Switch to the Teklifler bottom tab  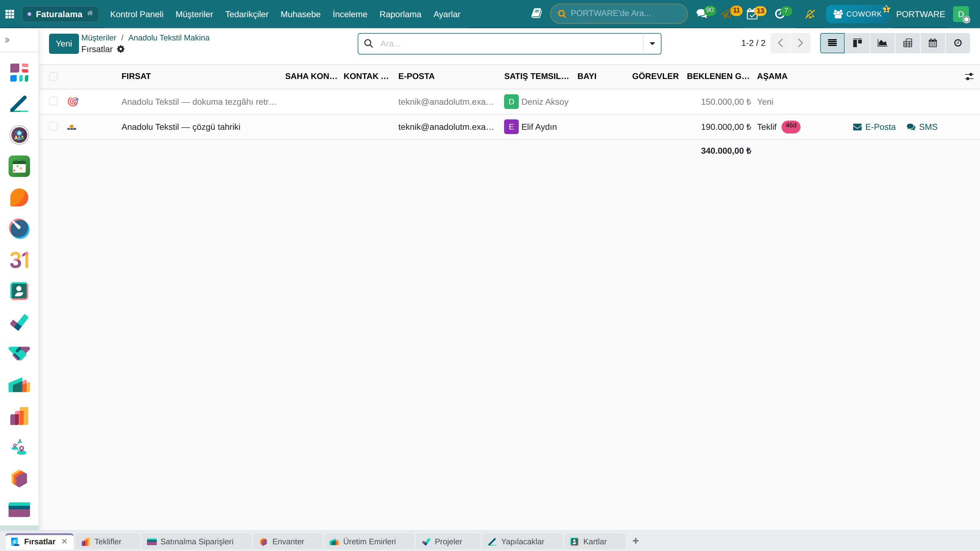[x=107, y=542]
